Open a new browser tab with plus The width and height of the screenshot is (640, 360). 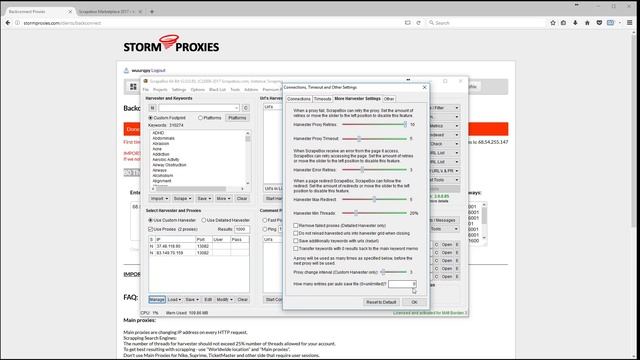point(152,12)
